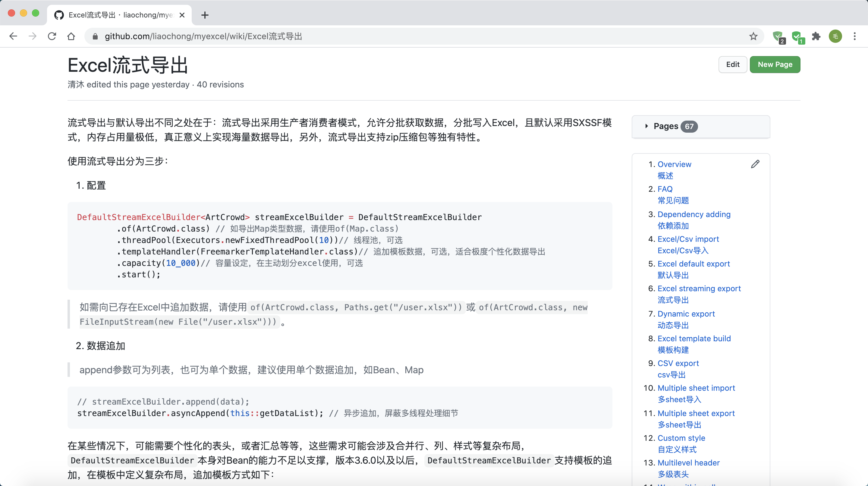
Task: Click the notifications bell icon showing 2
Action: pos(779,37)
